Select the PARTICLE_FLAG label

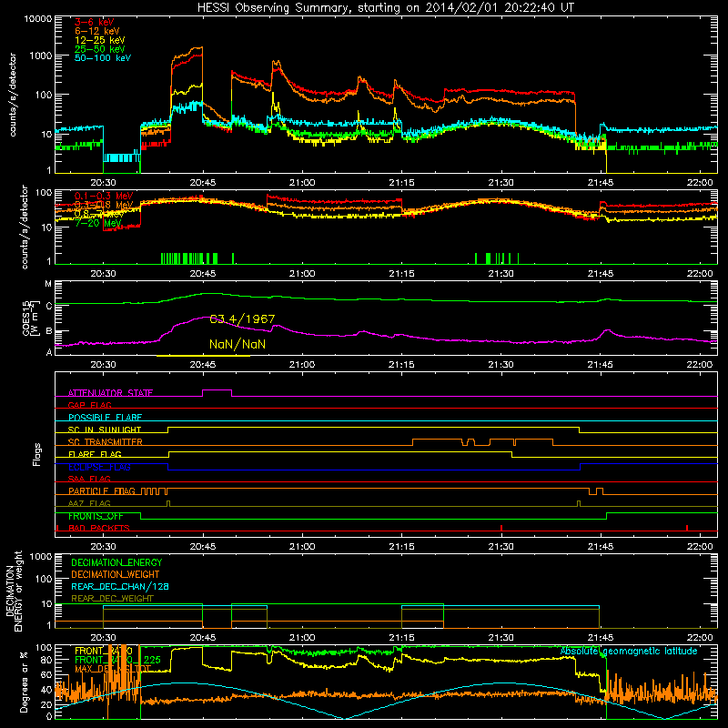(x=102, y=491)
